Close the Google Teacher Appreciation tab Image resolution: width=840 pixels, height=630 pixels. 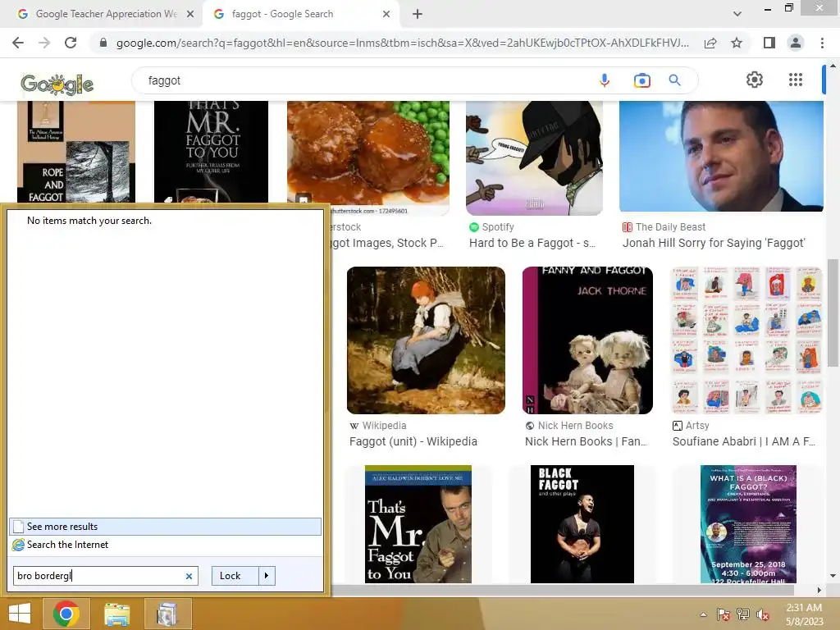tap(190, 14)
